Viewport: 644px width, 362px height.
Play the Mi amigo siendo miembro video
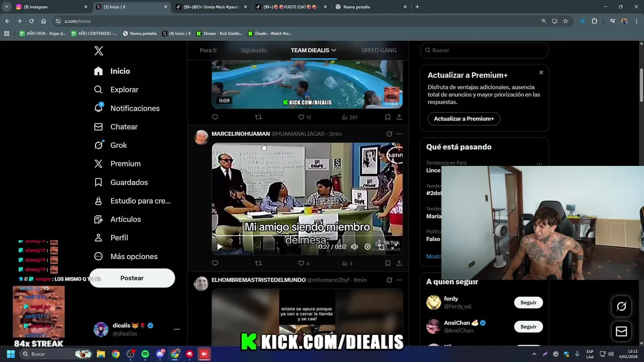tap(220, 247)
